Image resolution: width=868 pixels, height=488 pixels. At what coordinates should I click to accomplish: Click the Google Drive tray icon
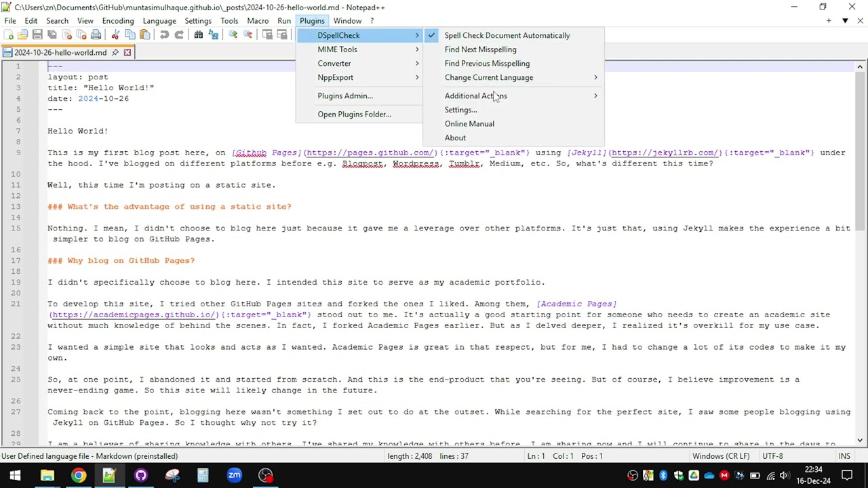(x=694, y=476)
